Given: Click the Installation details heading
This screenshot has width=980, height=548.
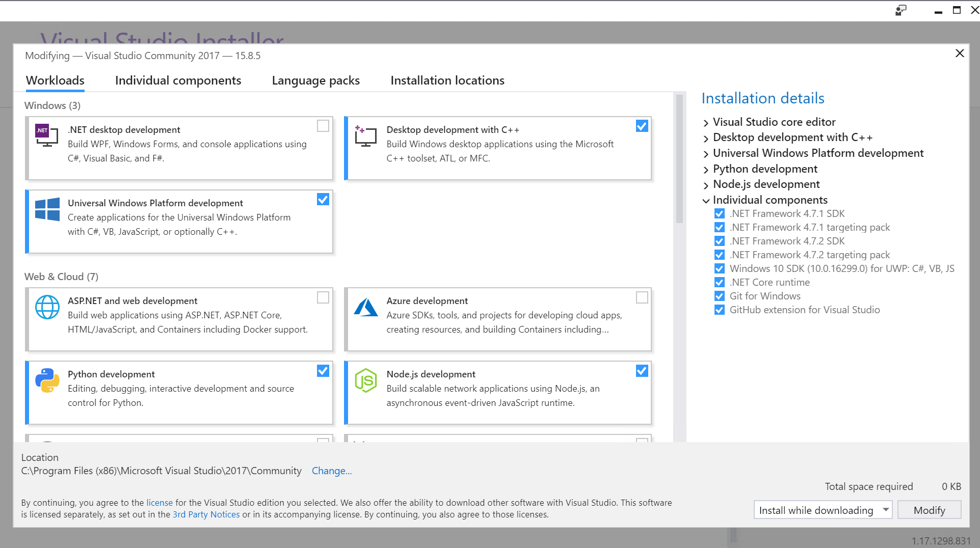Looking at the screenshot, I should point(763,98).
